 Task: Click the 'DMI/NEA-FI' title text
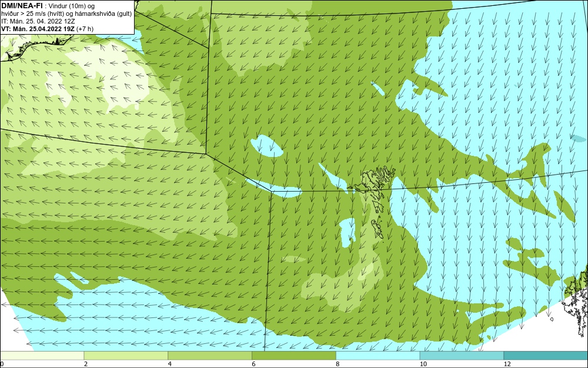(21, 5)
